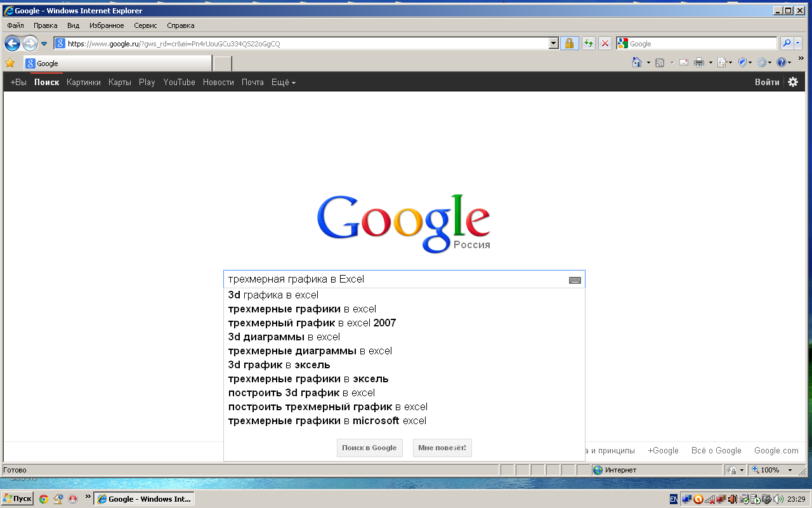Click the EN language indicator in tray

click(x=673, y=499)
